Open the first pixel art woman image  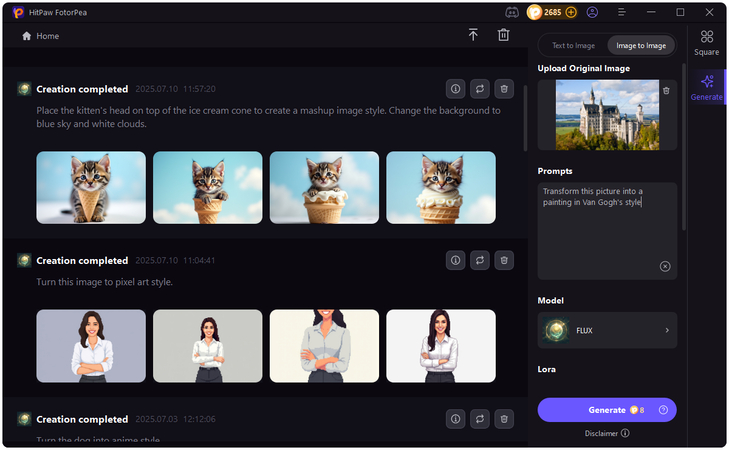[91, 346]
